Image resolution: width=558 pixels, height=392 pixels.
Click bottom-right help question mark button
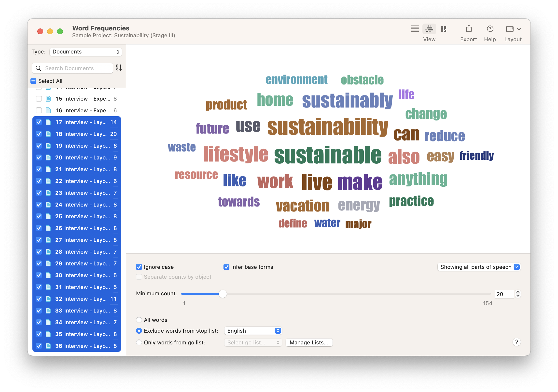516,342
